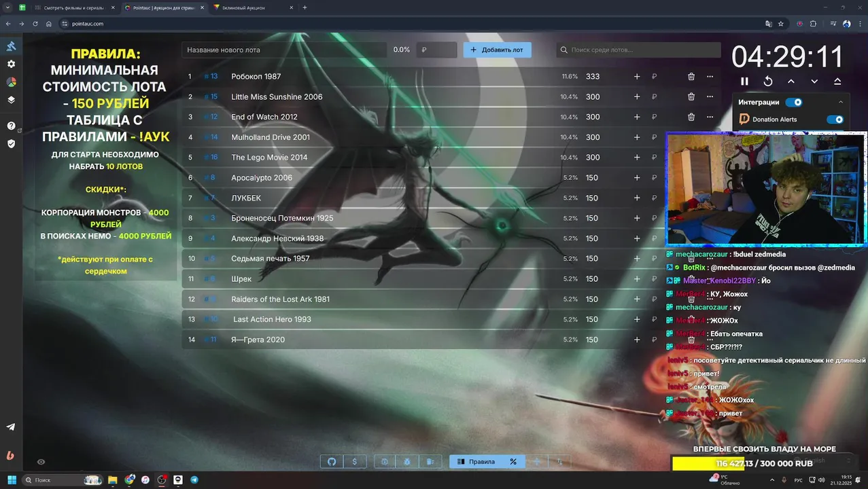Click plus on Я—Грета 2020 row
868x489 pixels.
[637, 340]
